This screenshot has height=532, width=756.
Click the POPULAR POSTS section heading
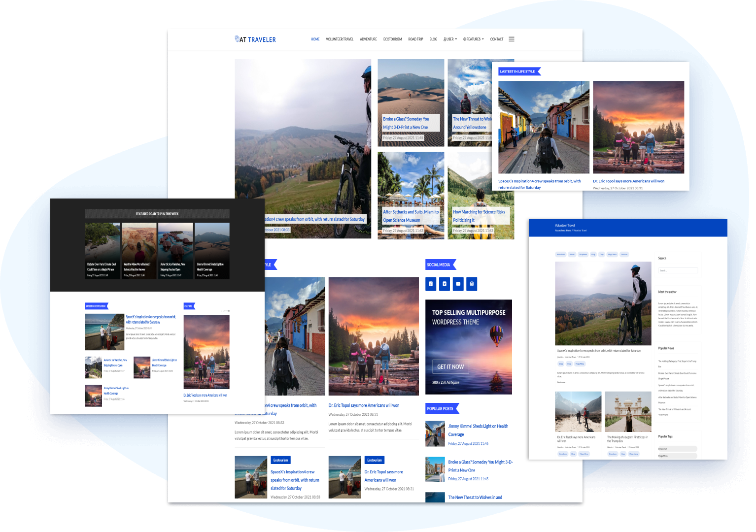pyautogui.click(x=441, y=408)
